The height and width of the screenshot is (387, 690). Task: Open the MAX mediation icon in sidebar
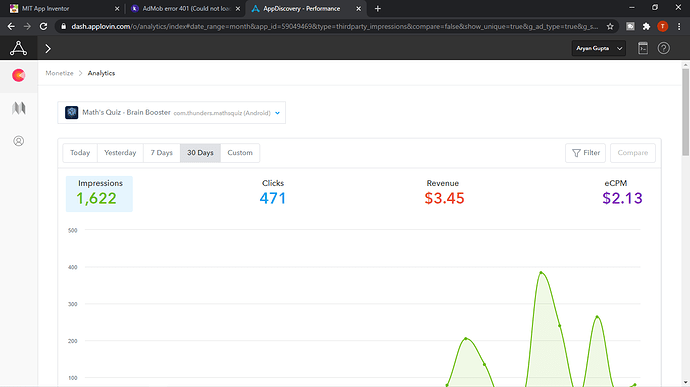pyautogui.click(x=18, y=108)
